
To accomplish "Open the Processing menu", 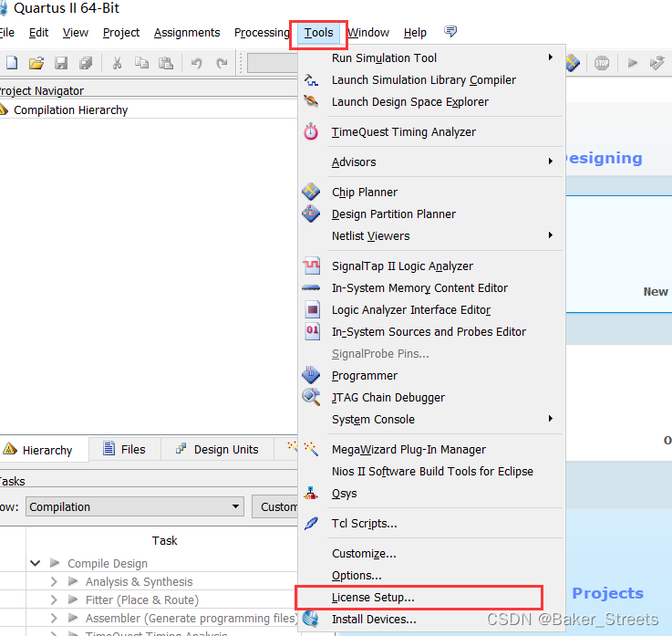I will pyautogui.click(x=262, y=33).
